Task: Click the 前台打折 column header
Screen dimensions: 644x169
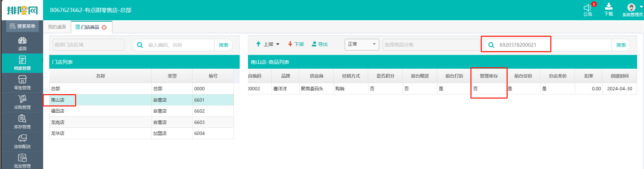Action: [454, 76]
